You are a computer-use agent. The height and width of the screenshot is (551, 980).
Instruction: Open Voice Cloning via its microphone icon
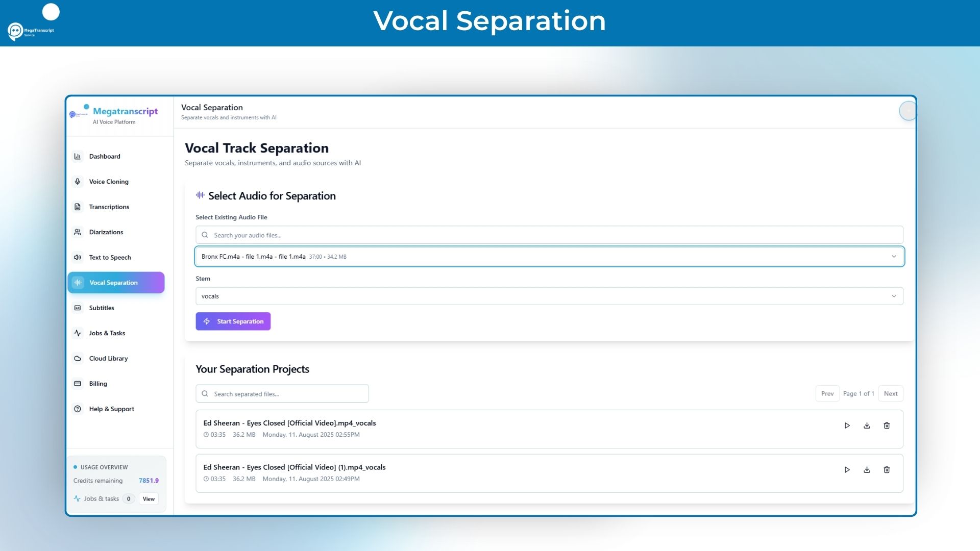(78, 181)
